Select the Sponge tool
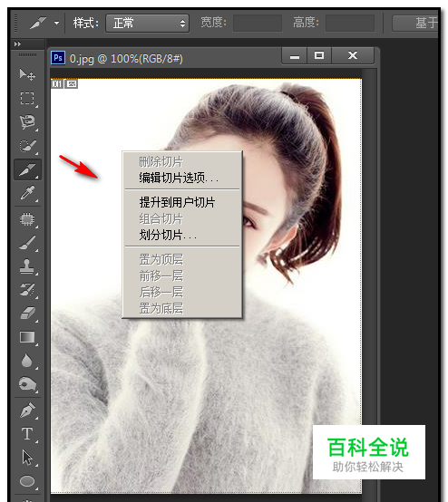Viewport: 448px width, 502px height. [27, 383]
